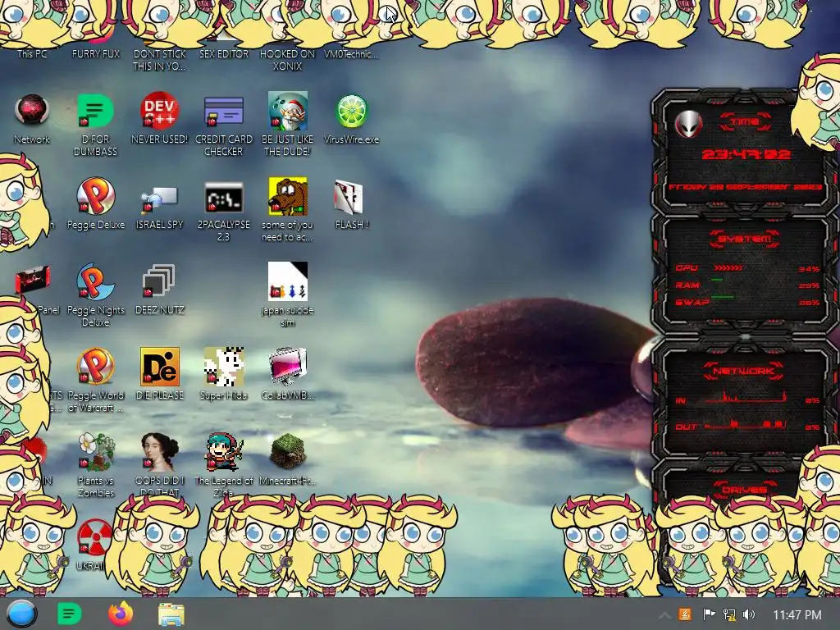840x630 pixels.
Task: Launch the NEVER USED! Dev-C++ icon
Action: pos(159,111)
